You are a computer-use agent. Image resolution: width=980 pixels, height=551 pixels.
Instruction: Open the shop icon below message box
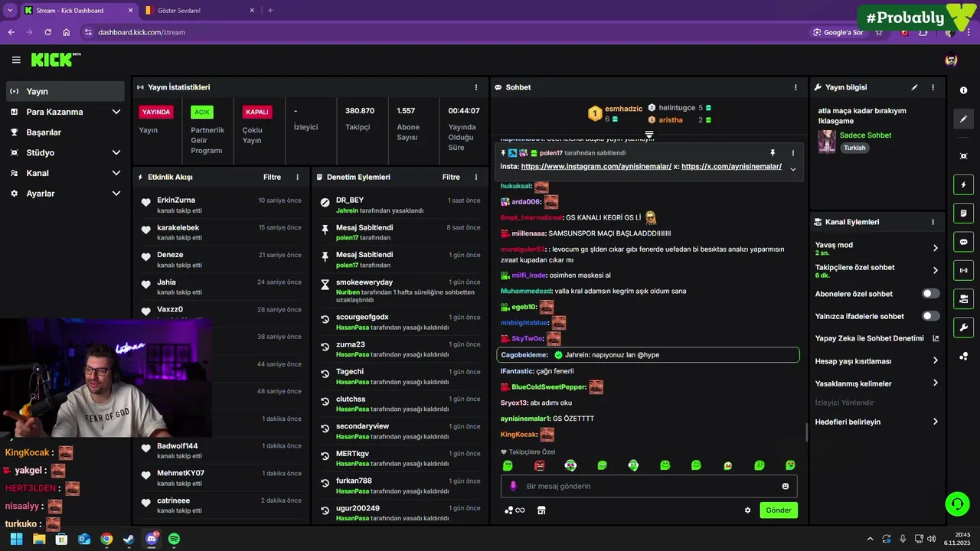point(541,510)
